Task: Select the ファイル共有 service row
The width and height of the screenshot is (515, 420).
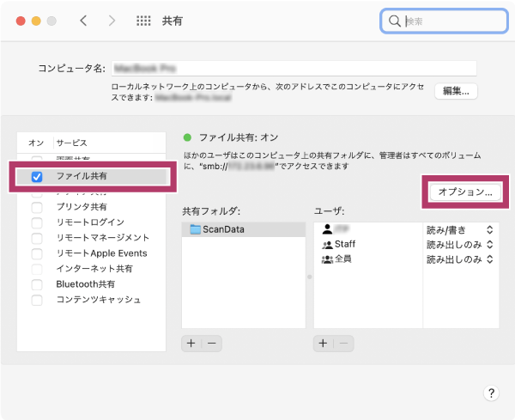Action: click(x=91, y=176)
